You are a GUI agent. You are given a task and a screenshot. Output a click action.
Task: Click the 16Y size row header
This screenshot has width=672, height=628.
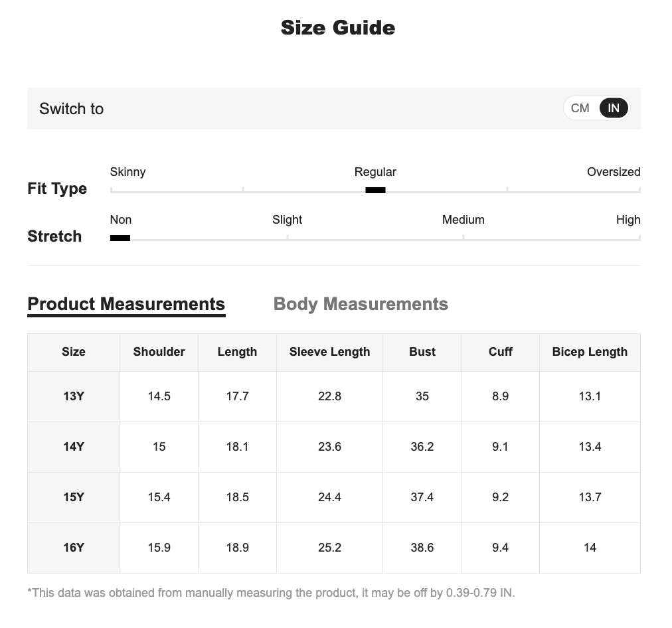click(74, 548)
